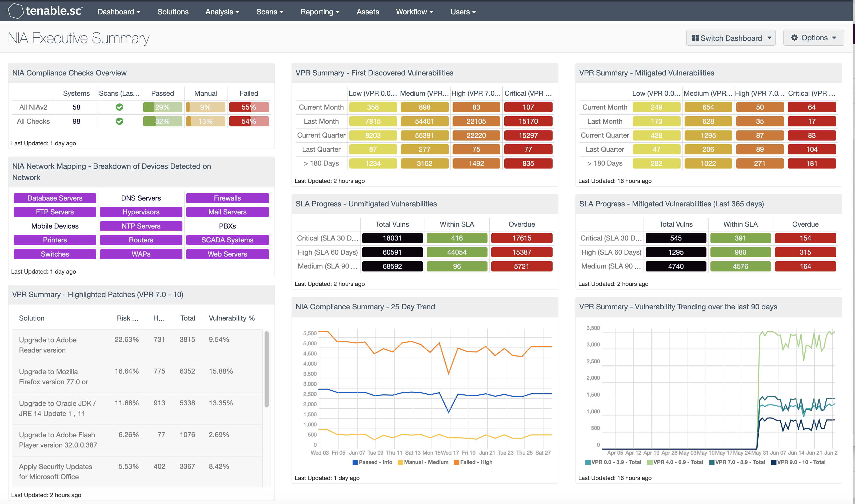
Task: Click the Firewalls device button
Action: coord(227,198)
